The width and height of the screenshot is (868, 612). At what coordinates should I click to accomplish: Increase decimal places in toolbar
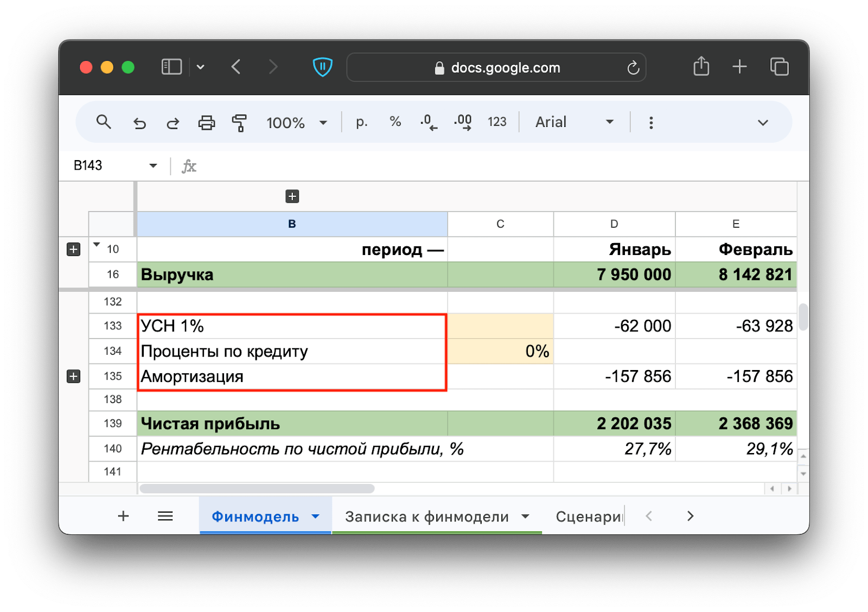pyautogui.click(x=463, y=123)
